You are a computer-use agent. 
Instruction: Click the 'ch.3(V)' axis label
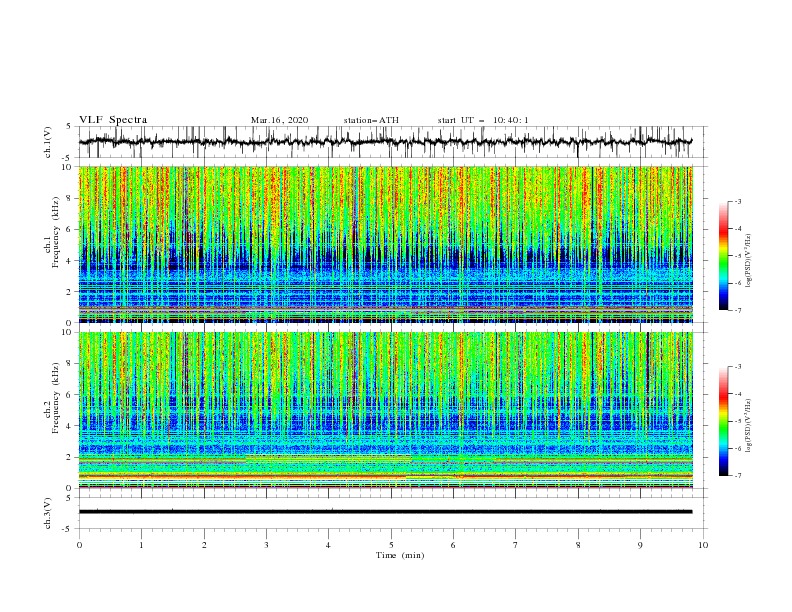tap(48, 513)
